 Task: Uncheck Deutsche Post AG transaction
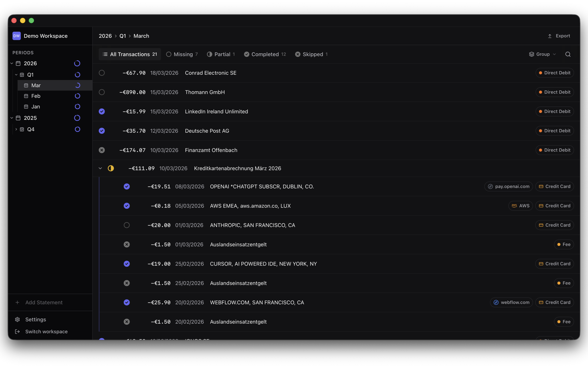[102, 131]
